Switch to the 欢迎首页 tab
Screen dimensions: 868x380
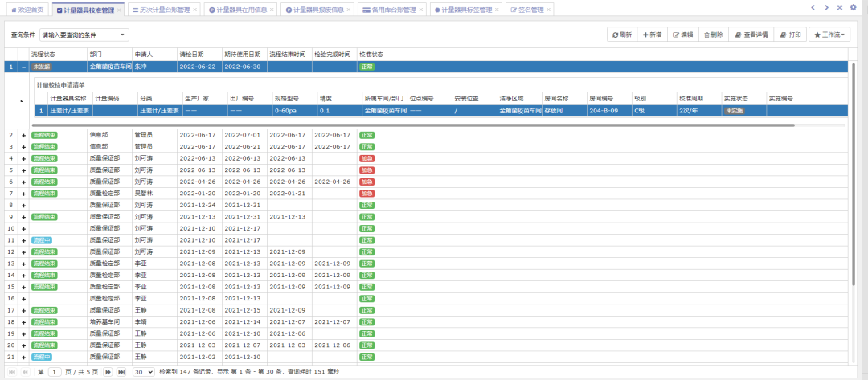[x=26, y=10]
